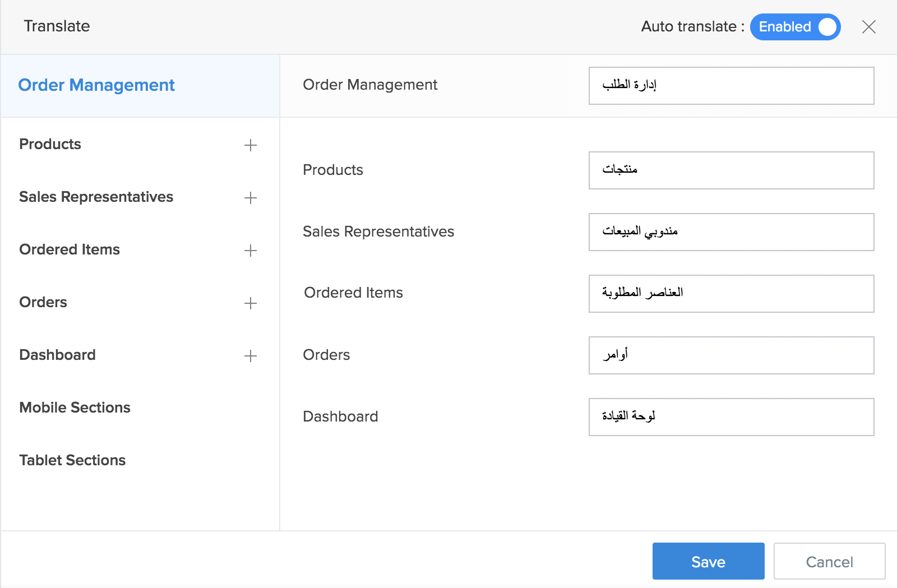Click the Ordered Items translation field
Image resolution: width=897 pixels, height=588 pixels.
point(731,294)
